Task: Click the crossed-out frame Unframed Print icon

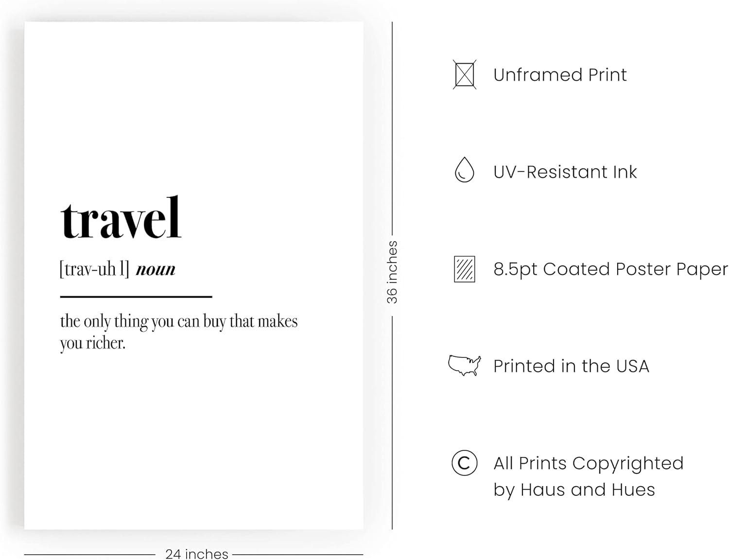Action: click(464, 75)
